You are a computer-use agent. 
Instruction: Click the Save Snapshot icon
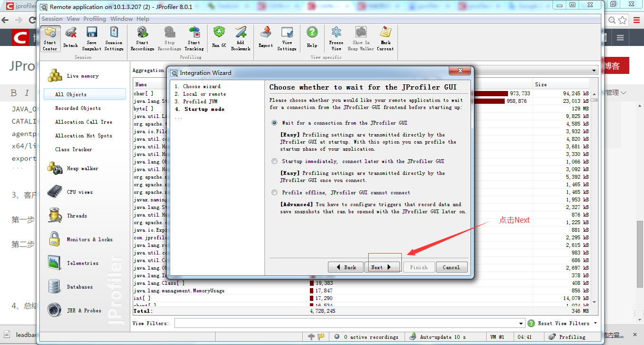tap(91, 38)
